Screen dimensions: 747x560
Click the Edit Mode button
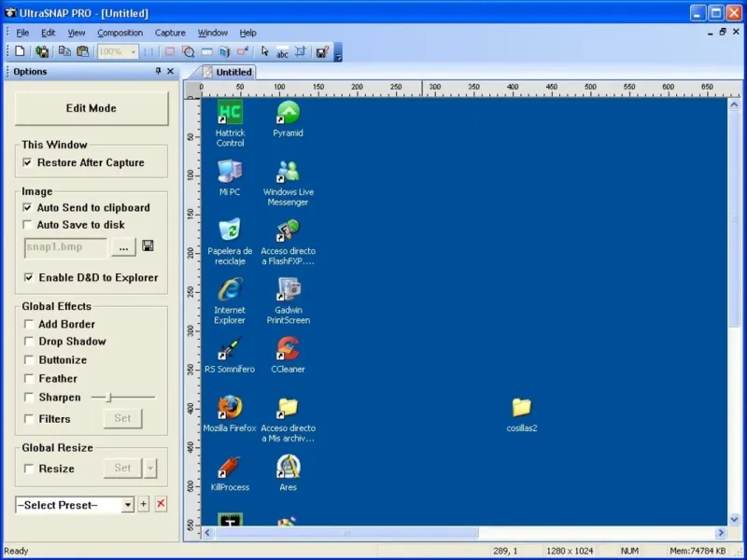tap(92, 108)
